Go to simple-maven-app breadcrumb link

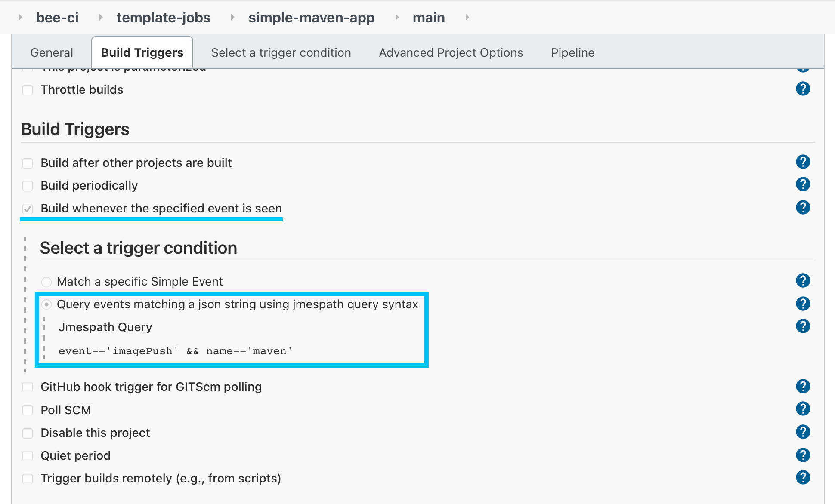(311, 18)
